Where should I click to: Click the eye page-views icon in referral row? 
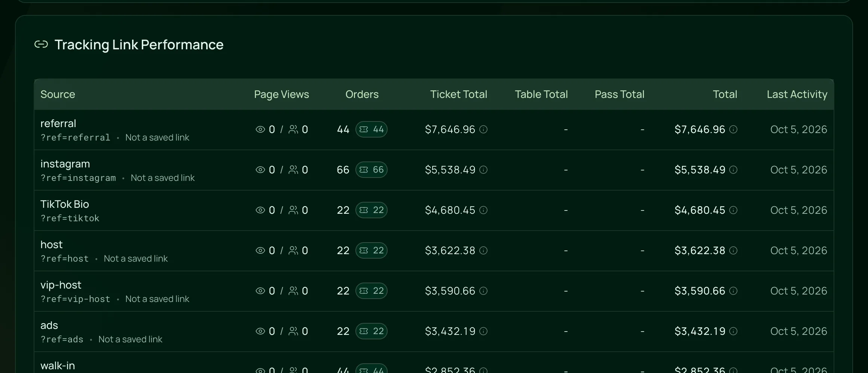point(260,129)
